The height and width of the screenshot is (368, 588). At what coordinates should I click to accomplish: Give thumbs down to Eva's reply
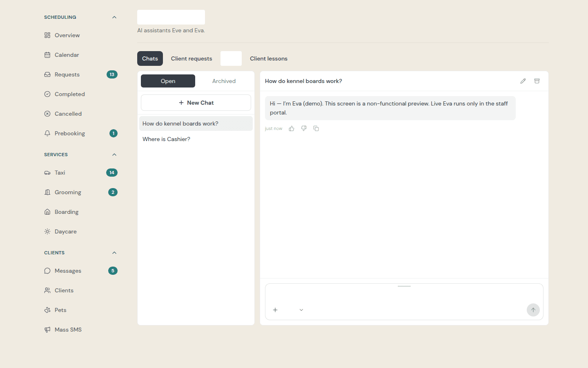(304, 128)
